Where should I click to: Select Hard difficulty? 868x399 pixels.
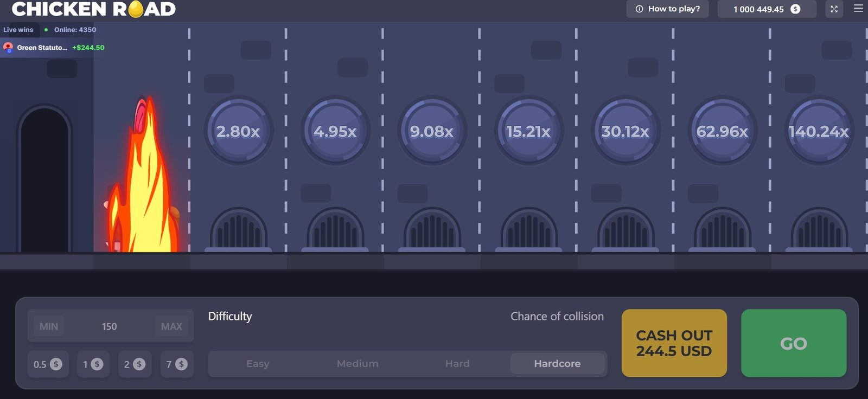pyautogui.click(x=457, y=364)
